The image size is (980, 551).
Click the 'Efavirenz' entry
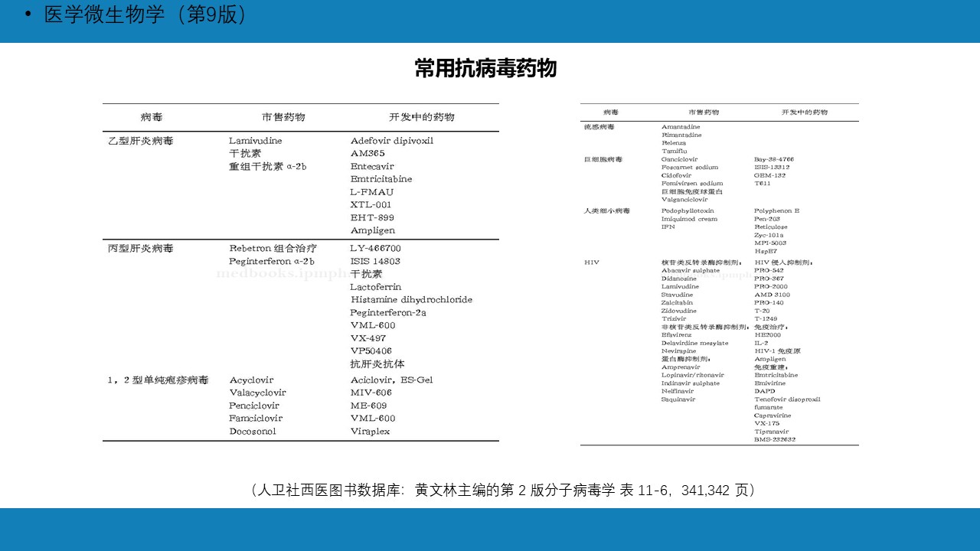(x=677, y=334)
